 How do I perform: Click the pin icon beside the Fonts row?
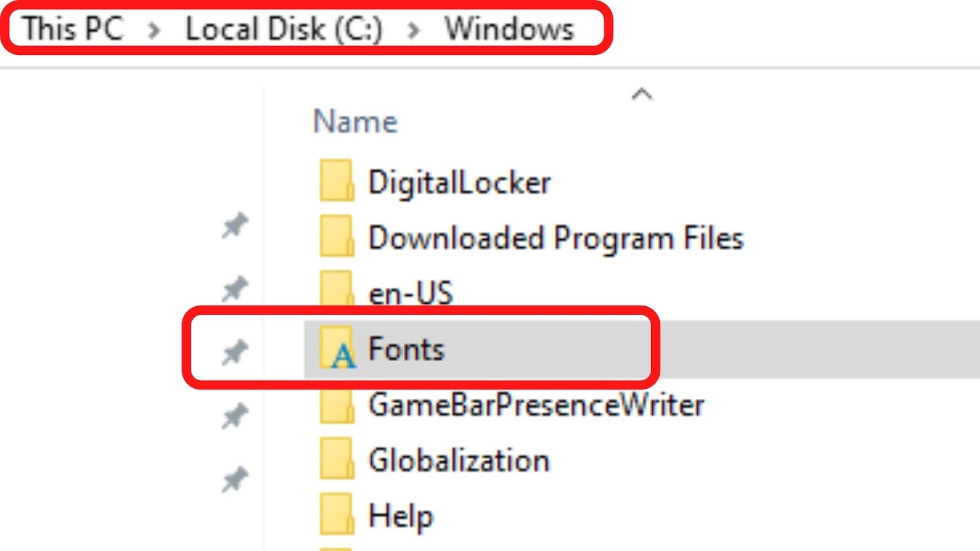coord(235,352)
